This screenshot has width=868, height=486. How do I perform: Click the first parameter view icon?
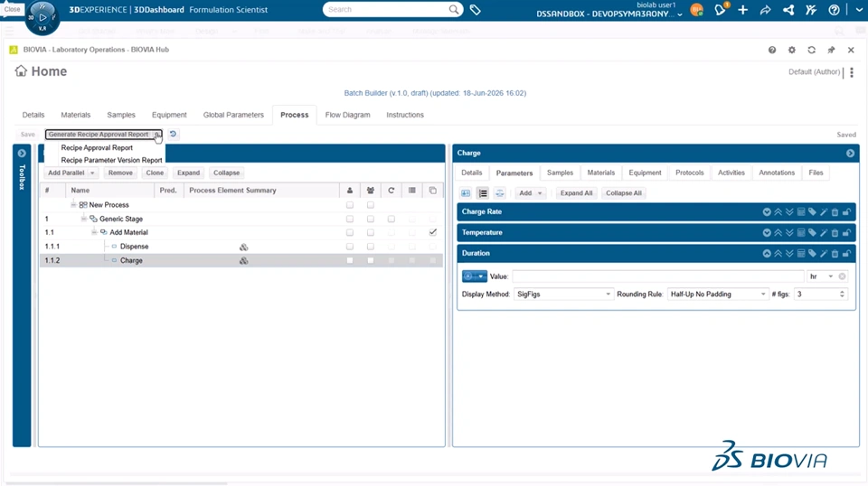click(x=466, y=193)
